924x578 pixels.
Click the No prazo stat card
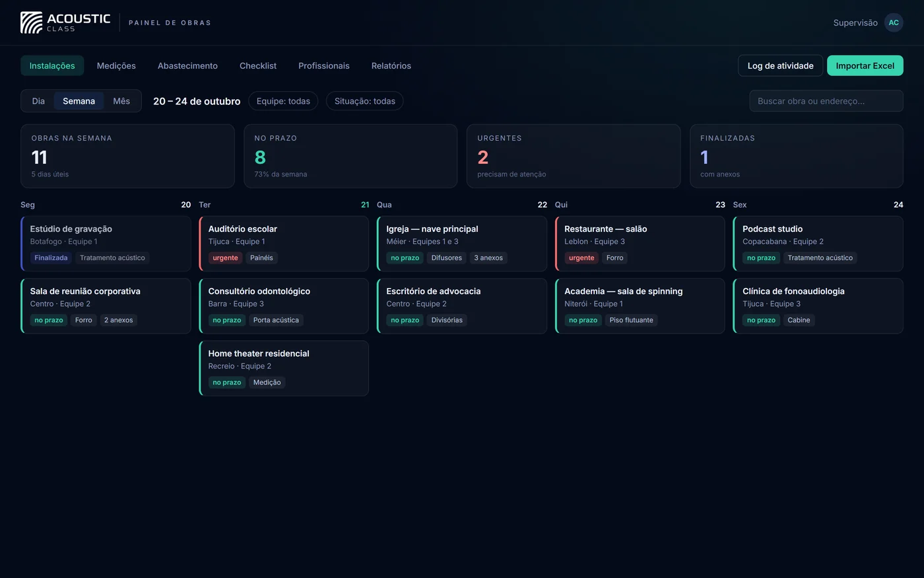(350, 156)
